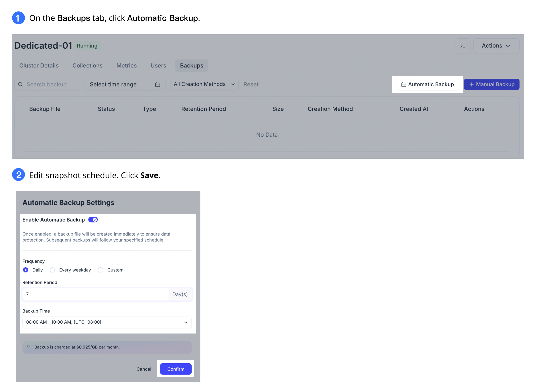This screenshot has height=392, width=536.
Task: Switch to the Cluster Details tab
Action: (39, 65)
